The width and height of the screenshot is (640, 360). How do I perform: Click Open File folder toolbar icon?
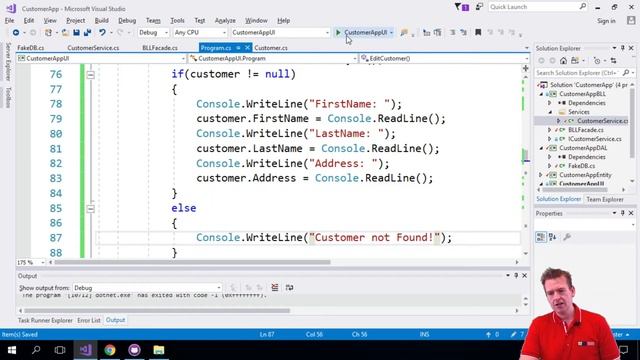pos(65,32)
